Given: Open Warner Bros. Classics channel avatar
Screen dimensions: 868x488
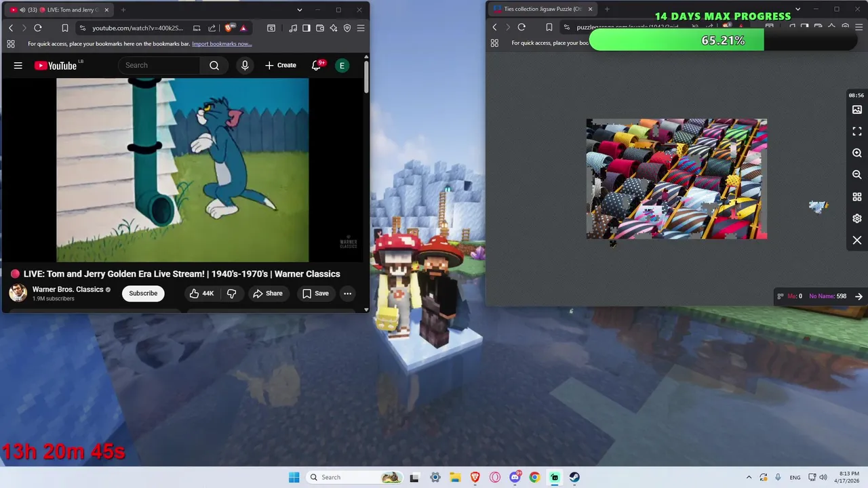Looking at the screenshot, I should 18,293.
